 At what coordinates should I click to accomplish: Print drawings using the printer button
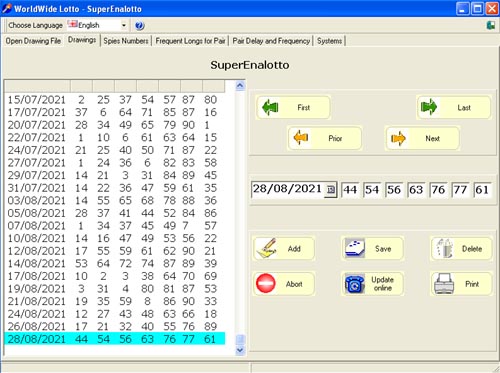(x=461, y=284)
